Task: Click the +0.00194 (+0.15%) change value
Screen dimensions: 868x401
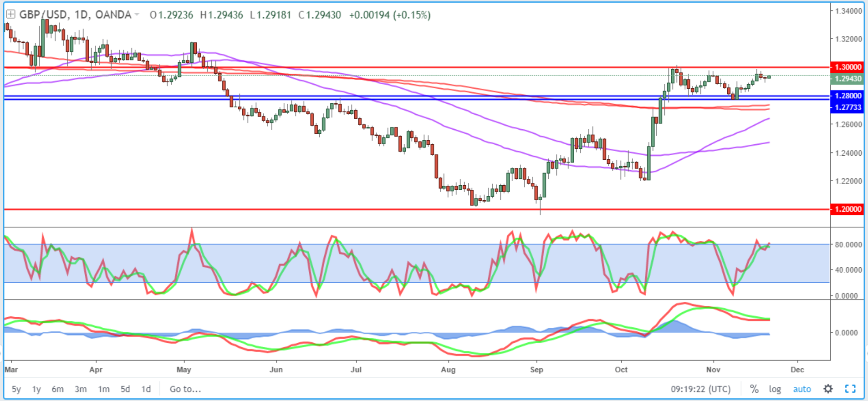Action: [390, 15]
